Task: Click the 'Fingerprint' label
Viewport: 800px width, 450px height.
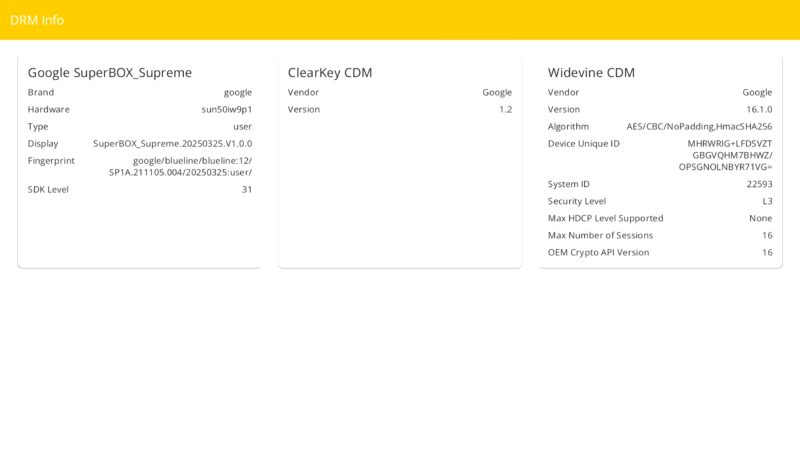Action: (x=51, y=161)
